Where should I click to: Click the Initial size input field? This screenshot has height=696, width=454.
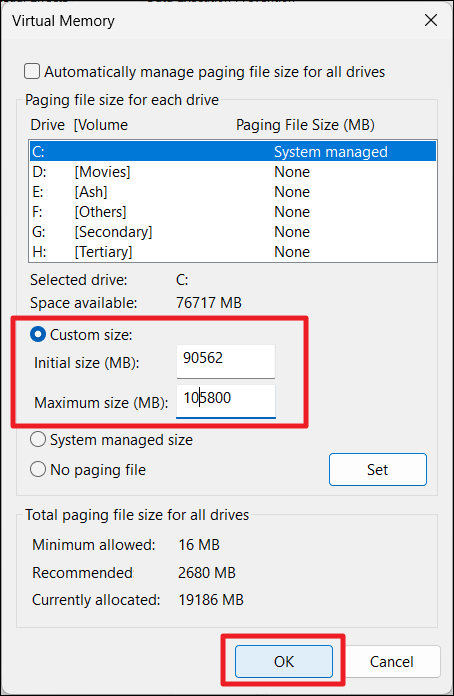pos(226,361)
